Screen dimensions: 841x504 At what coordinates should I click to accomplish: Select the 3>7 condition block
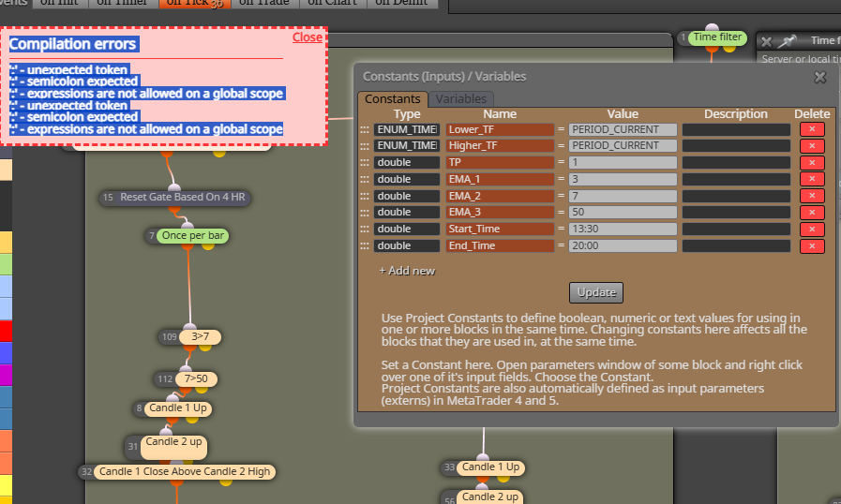click(200, 336)
